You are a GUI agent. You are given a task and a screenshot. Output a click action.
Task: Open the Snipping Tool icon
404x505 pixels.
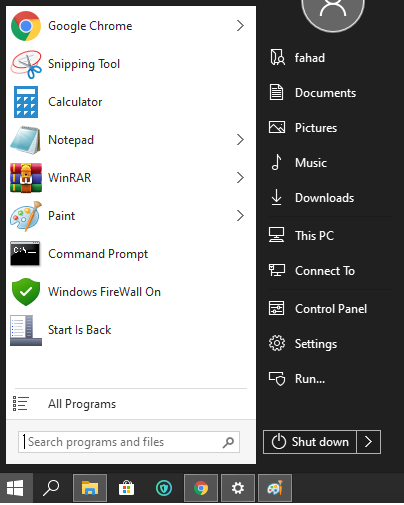(x=26, y=64)
